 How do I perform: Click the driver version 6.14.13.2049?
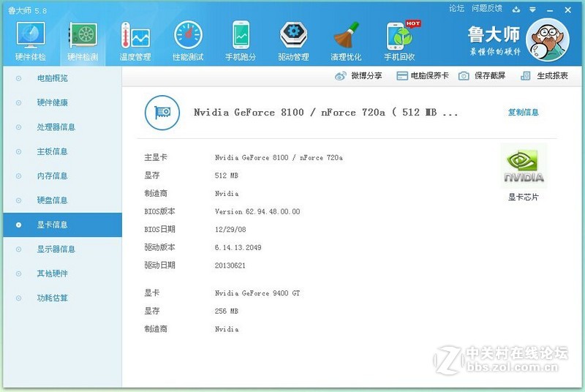(x=238, y=247)
